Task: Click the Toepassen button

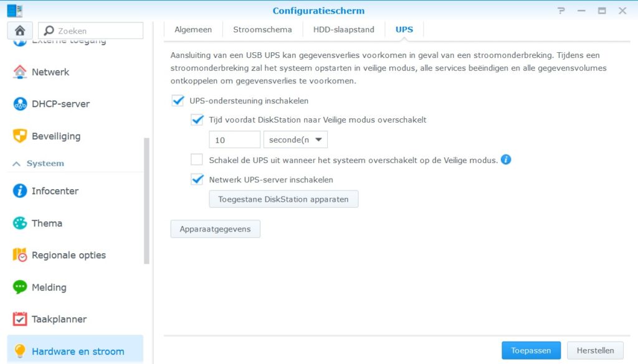Action: (x=531, y=350)
